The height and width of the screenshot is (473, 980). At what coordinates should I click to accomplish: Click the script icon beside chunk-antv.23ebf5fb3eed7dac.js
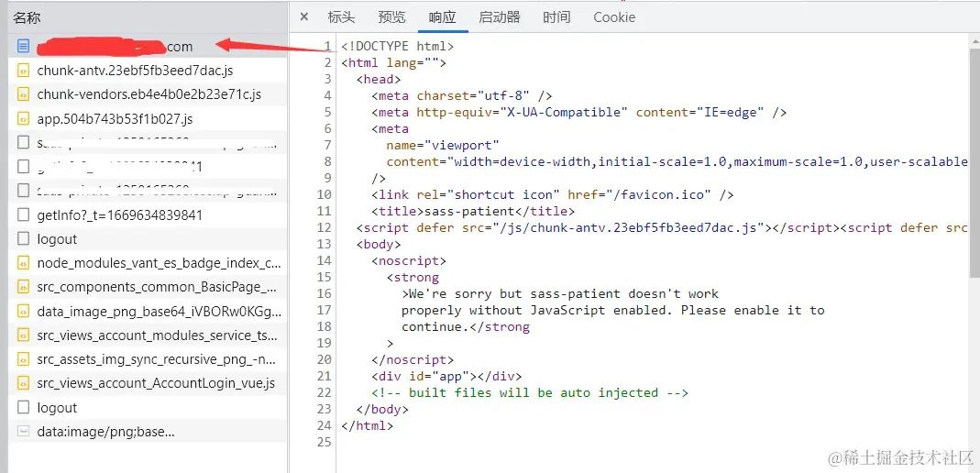coord(23,70)
